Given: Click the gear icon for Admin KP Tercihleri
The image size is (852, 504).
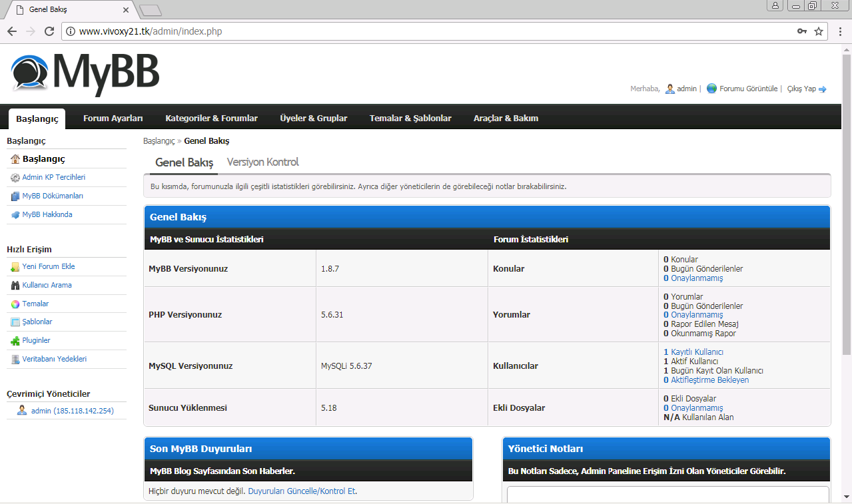Looking at the screenshot, I should pos(15,178).
